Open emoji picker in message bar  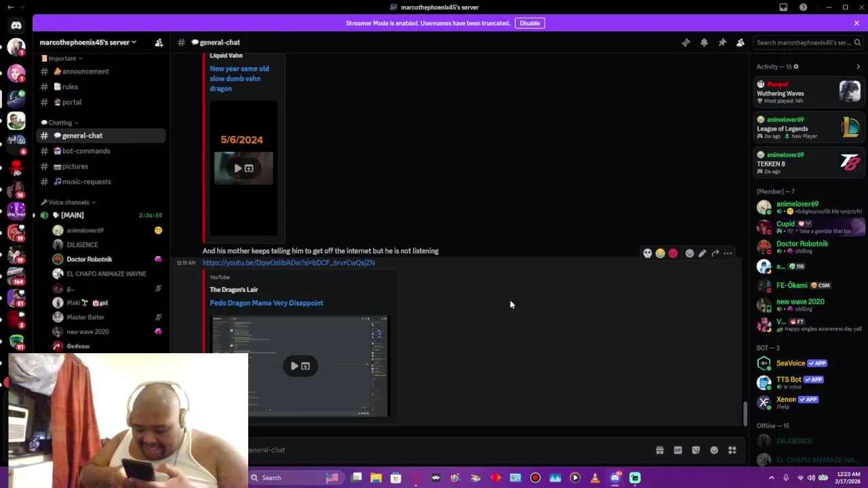(714, 450)
